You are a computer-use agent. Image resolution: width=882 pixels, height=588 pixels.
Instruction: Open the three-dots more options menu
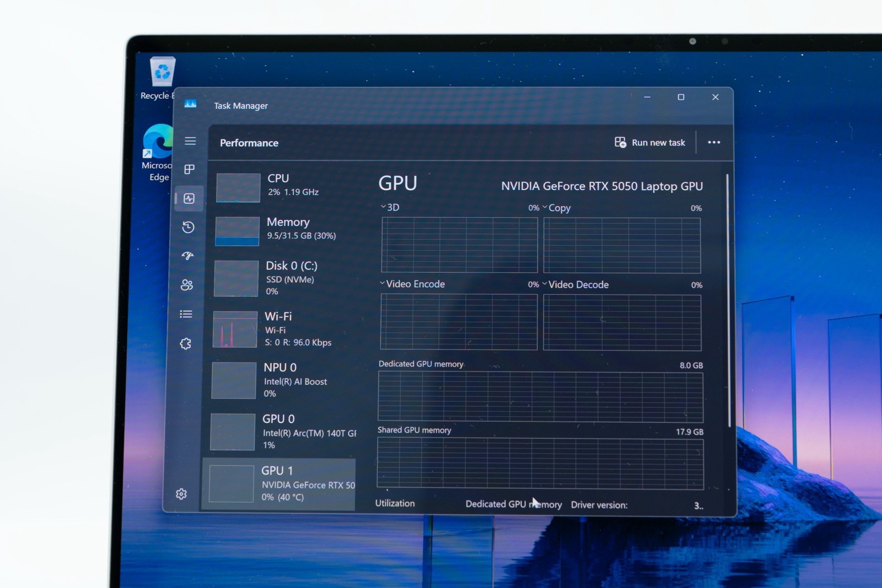pyautogui.click(x=714, y=142)
